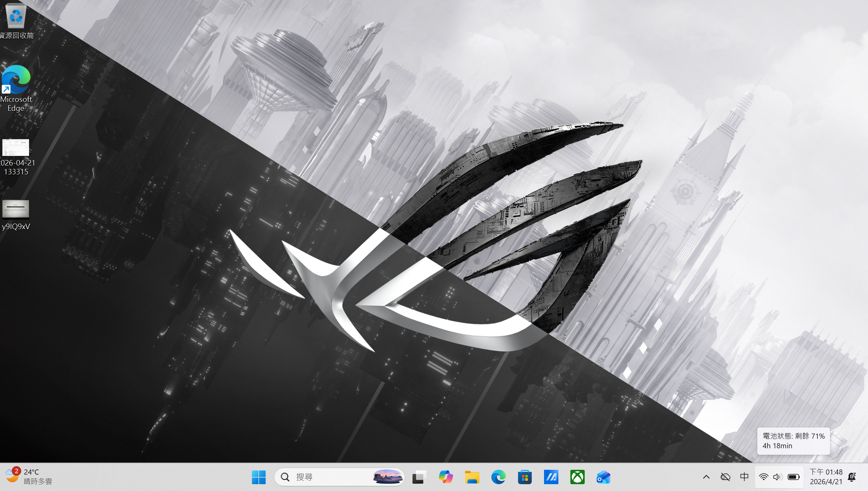Expand hidden system tray icons

(706, 477)
